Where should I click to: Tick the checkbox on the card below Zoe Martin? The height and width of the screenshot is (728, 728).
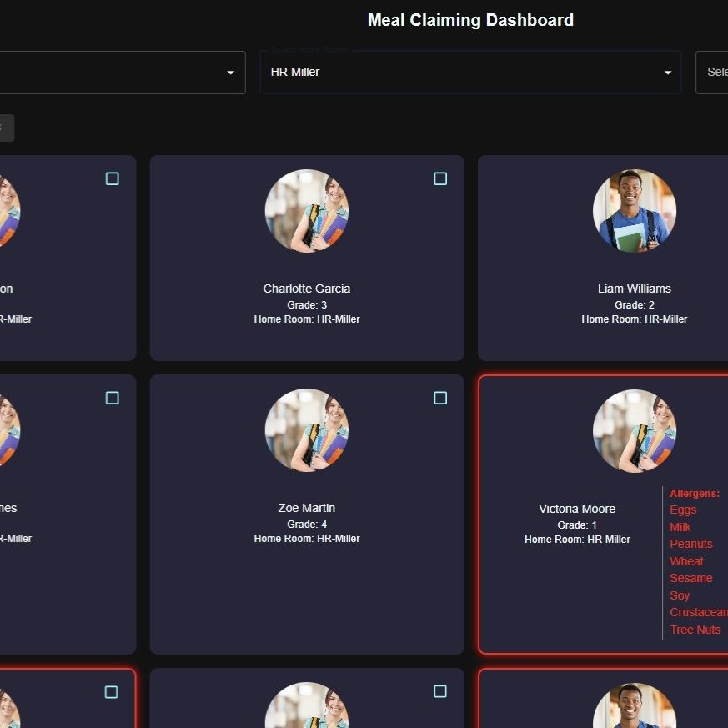(440, 691)
